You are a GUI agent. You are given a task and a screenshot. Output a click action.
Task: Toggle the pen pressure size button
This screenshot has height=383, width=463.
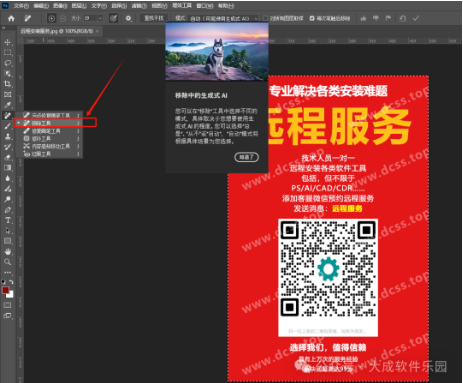tap(113, 18)
